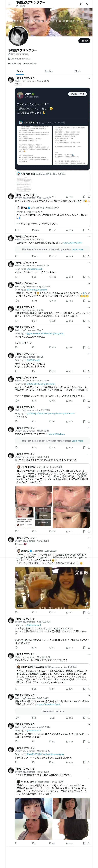
Task: Share the Jan 28 post
Action: tap(89, 371)
